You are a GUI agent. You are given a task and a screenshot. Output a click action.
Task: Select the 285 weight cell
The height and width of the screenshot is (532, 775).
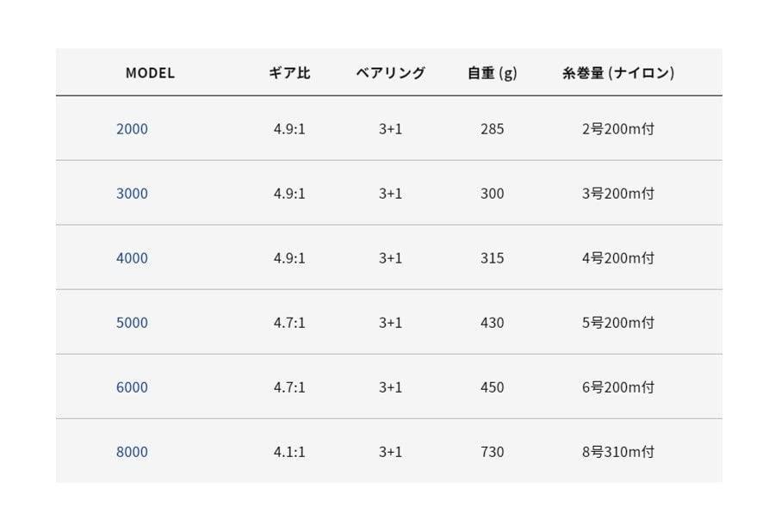[x=492, y=129]
